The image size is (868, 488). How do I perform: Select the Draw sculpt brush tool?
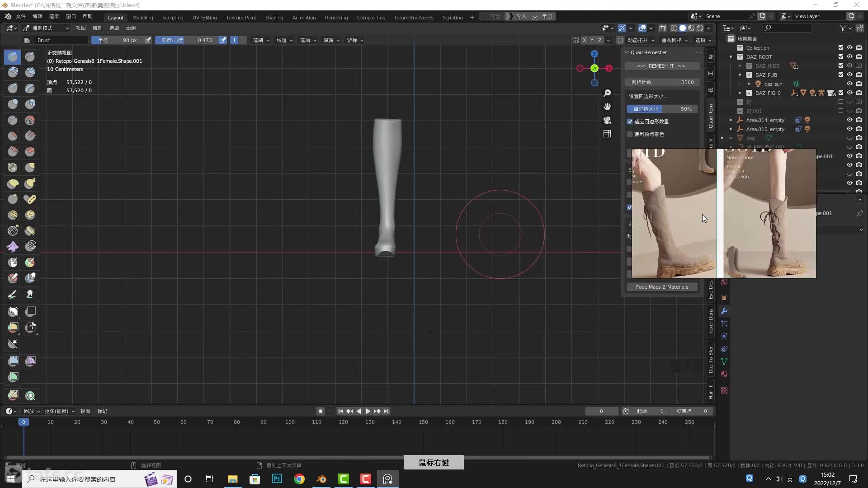point(13,56)
